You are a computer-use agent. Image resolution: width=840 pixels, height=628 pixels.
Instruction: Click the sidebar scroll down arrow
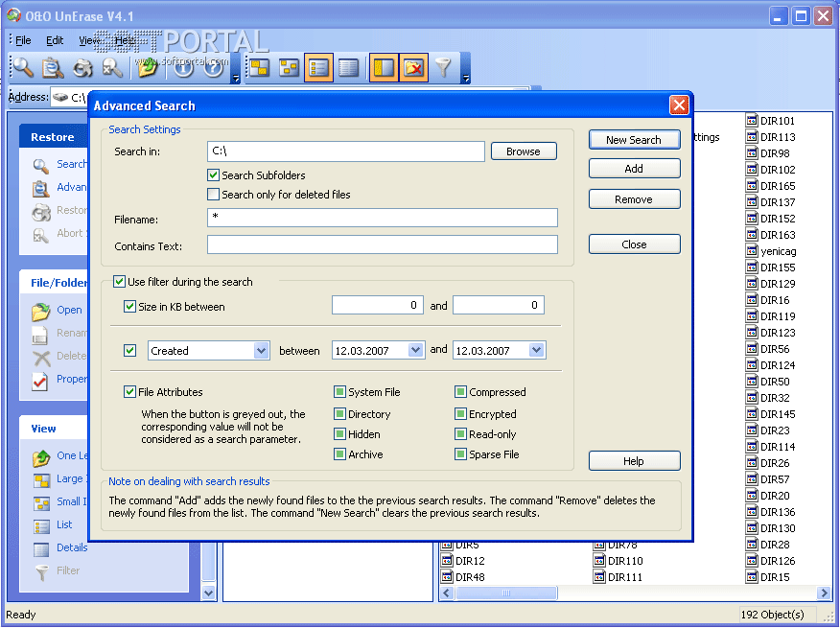pyautogui.click(x=208, y=593)
